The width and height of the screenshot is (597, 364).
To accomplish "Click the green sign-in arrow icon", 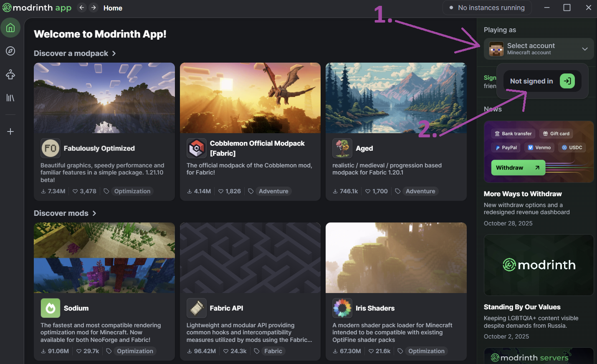I will coord(567,81).
